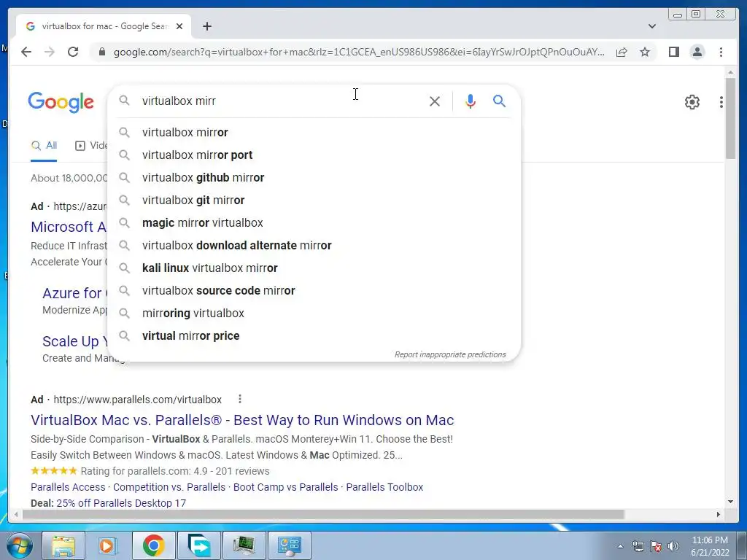
Task: Open ad options dots beside parallels.com
Action: point(239,399)
